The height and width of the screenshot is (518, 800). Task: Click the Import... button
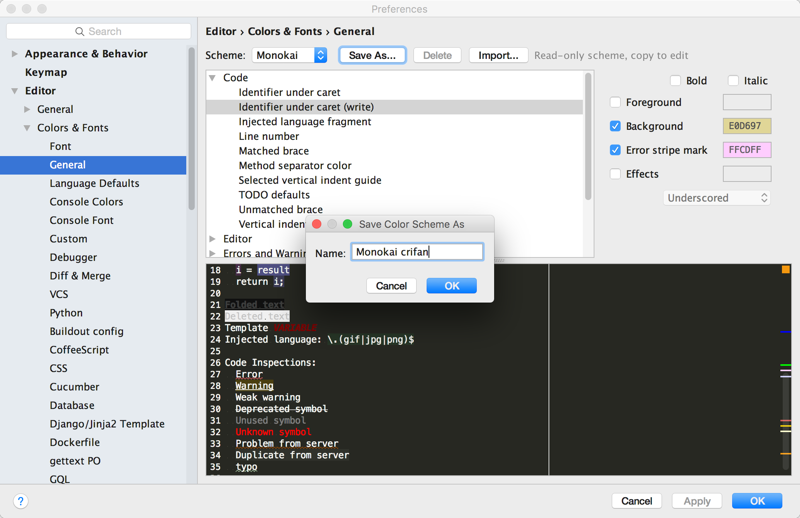pyautogui.click(x=498, y=55)
